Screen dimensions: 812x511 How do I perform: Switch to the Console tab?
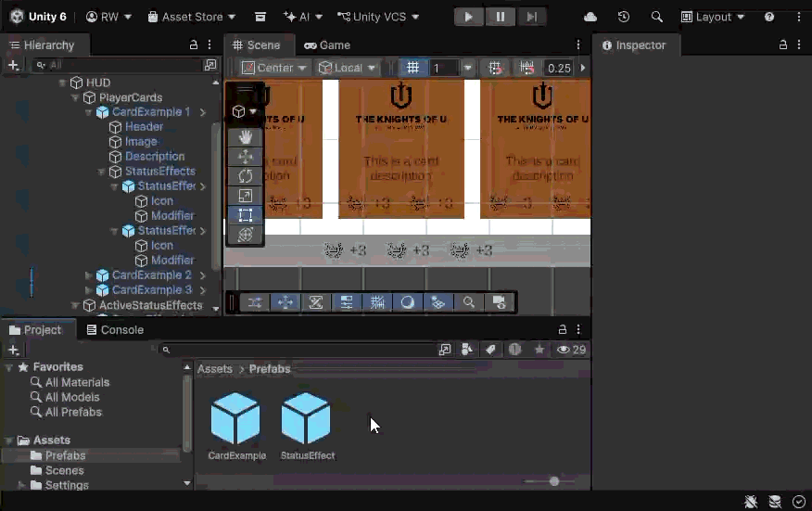pos(115,330)
